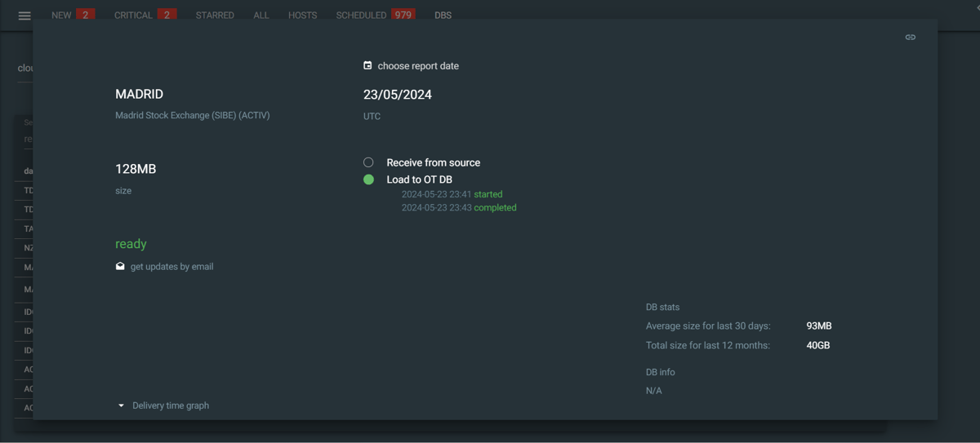Click the Delivery time graph arrow
Screen dimensions: 980x443
tap(121, 405)
